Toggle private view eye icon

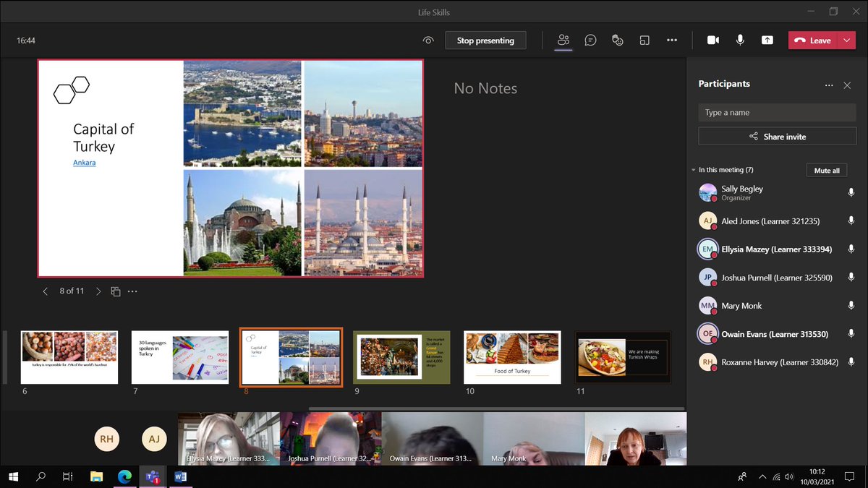point(428,40)
